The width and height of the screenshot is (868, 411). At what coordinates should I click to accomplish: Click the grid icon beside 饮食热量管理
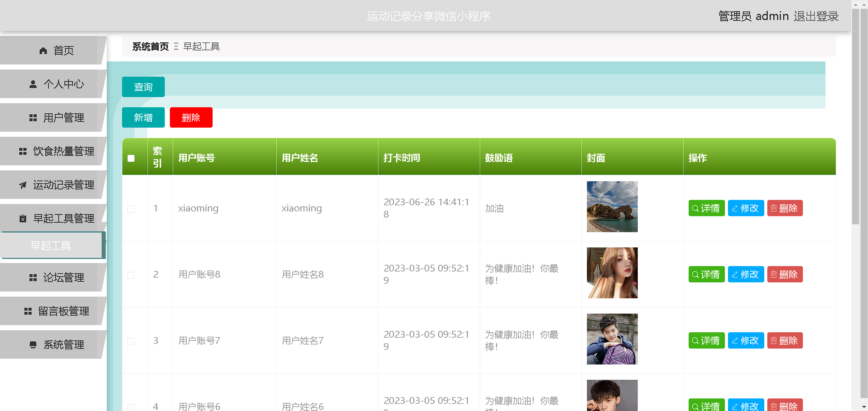click(23, 151)
